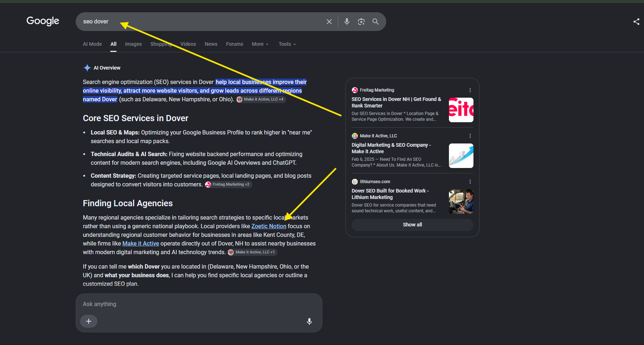Image resolution: width=644 pixels, height=345 pixels.
Task: Open the Make it Active link in paragraph
Action: pyautogui.click(x=141, y=244)
